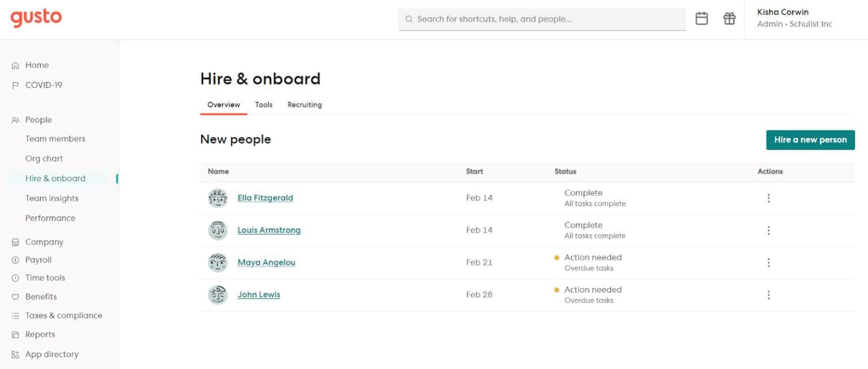Image resolution: width=868 pixels, height=369 pixels.
Task: Open Maya Angelou's profile link
Action: [266, 263]
